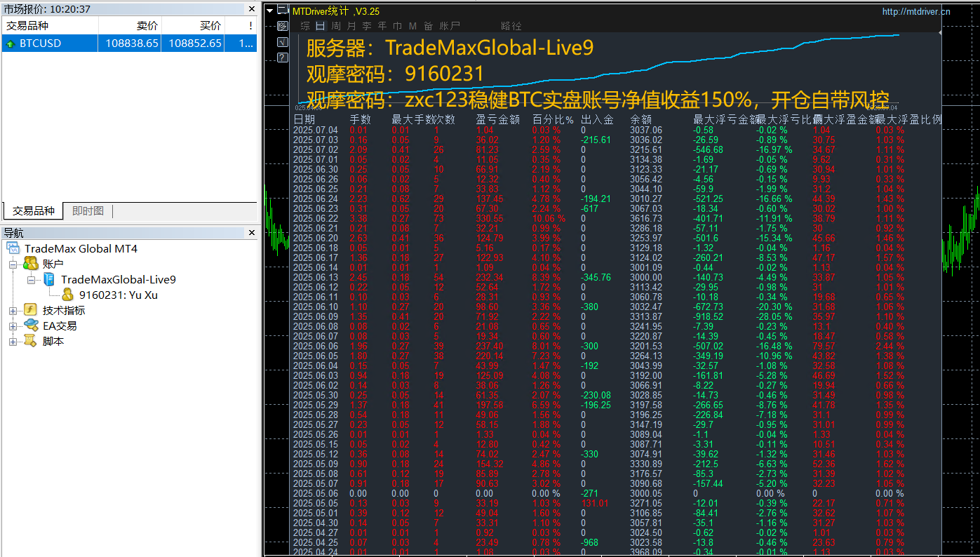Click the small triangle handle right of the equity curve

click(x=940, y=31)
